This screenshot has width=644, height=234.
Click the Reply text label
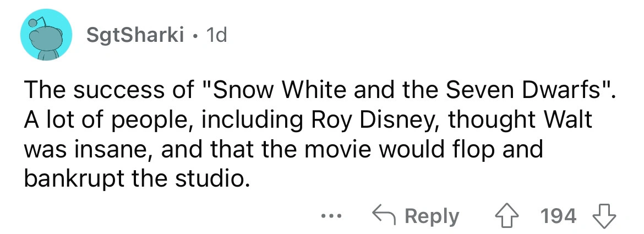433,216
